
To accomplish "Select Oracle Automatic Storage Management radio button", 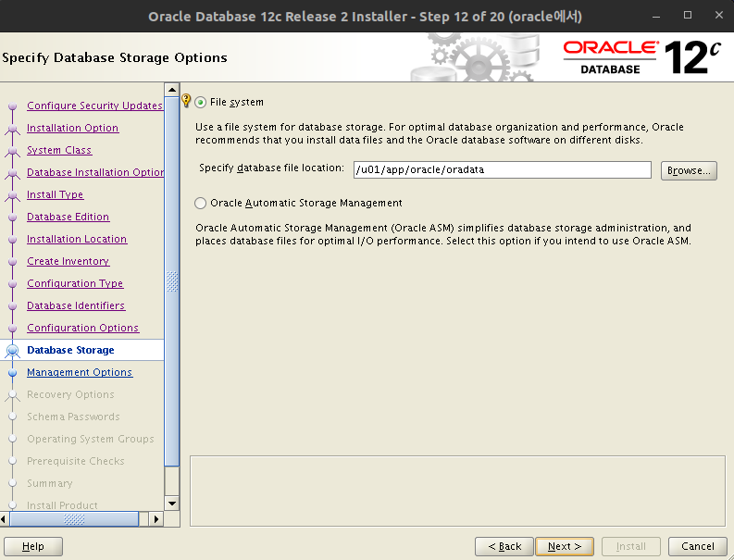I will click(200, 203).
